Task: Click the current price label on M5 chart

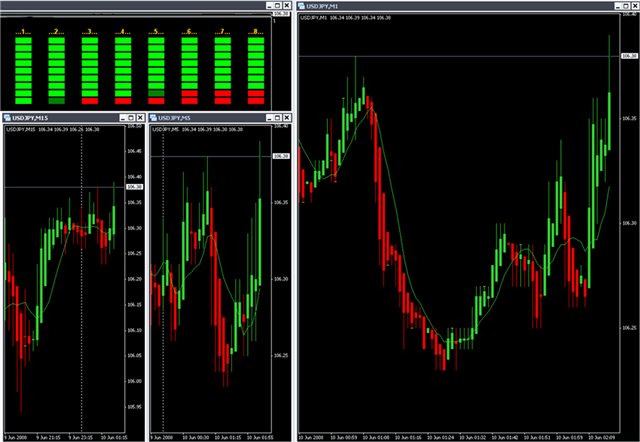Action: [281, 157]
